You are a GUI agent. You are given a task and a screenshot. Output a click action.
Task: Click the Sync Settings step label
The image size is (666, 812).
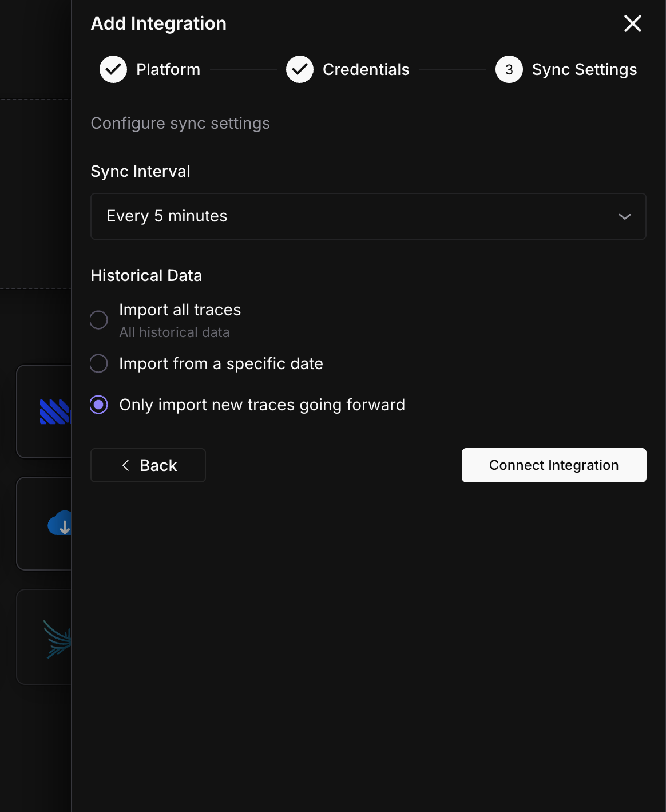click(x=584, y=69)
